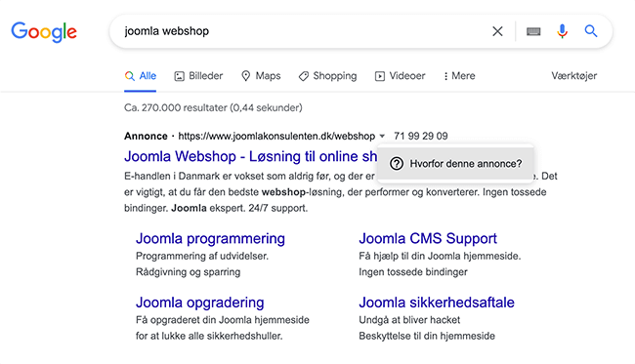
Task: Open the Joomla CMS Support sitelink
Action: 428,238
